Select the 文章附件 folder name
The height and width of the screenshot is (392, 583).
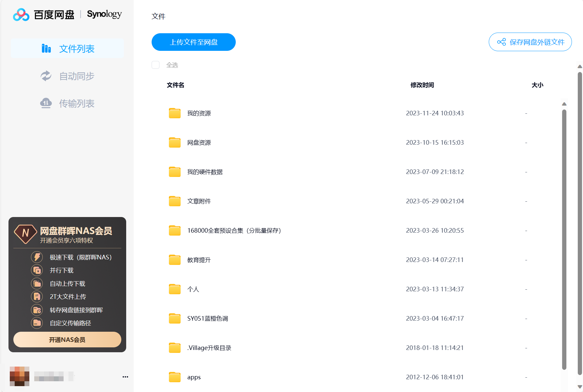(199, 201)
